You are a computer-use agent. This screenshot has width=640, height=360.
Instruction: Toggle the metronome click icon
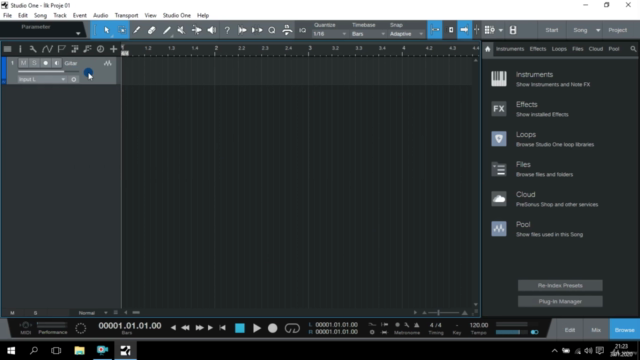click(x=417, y=325)
